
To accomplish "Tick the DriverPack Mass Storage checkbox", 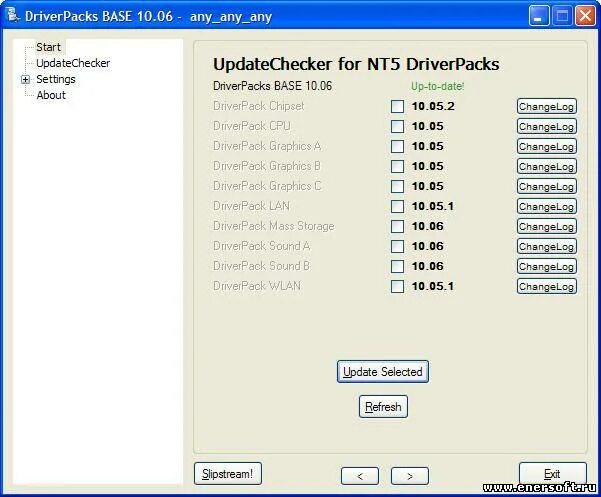I will (x=397, y=226).
